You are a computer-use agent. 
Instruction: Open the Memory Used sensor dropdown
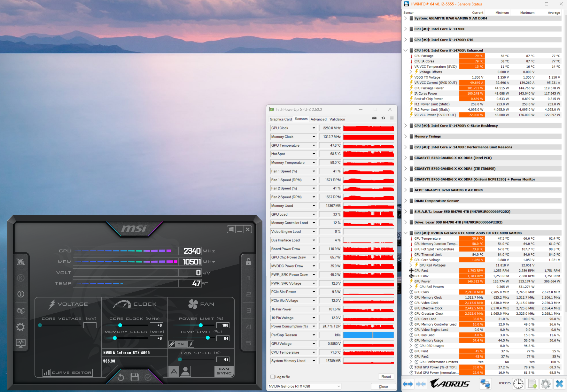pyautogui.click(x=314, y=206)
